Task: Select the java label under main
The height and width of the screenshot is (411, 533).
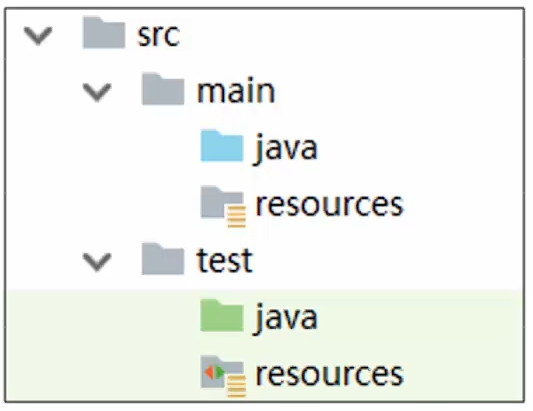Action: [286, 149]
